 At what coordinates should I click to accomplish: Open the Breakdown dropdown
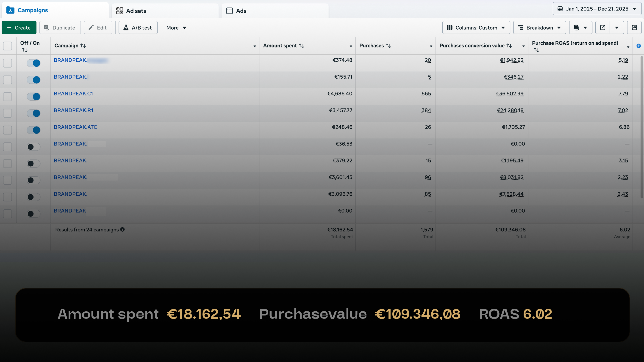point(539,27)
